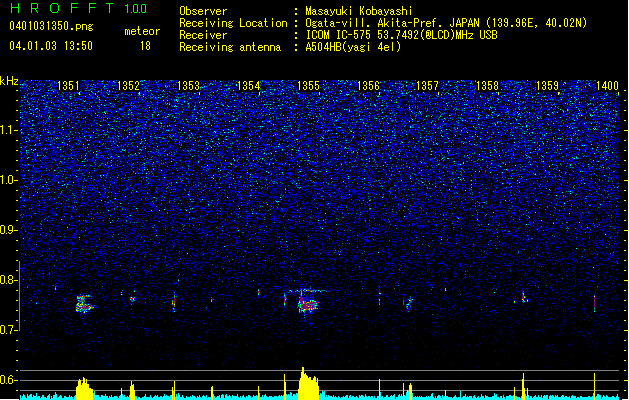Click the yellow intensity peak near 1351
This screenshot has height=400, width=629.
pos(84,388)
